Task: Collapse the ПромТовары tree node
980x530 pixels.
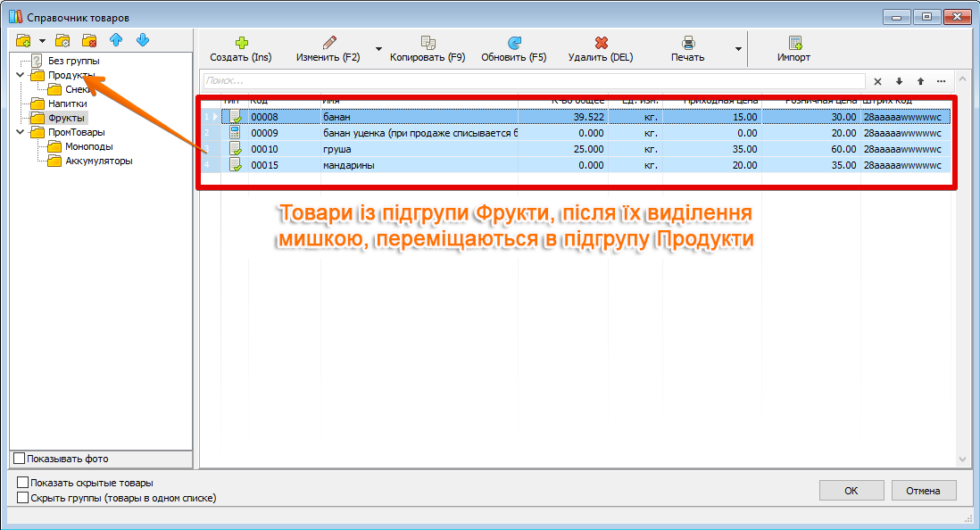Action: [x=20, y=132]
